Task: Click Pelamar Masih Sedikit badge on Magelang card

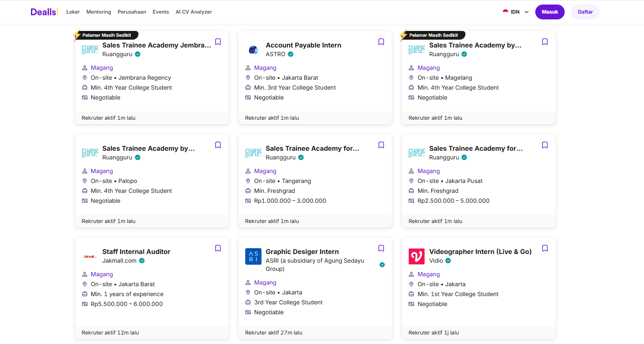Action: tap(434, 35)
